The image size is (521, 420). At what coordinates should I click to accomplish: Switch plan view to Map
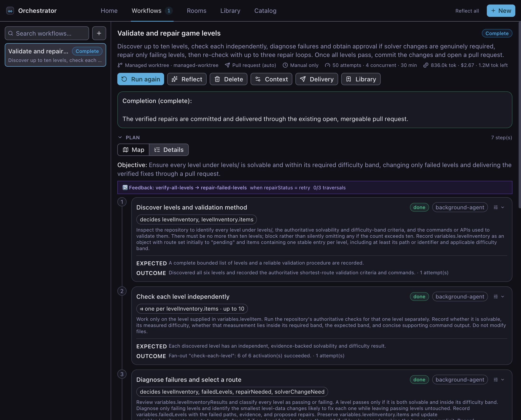click(x=133, y=150)
